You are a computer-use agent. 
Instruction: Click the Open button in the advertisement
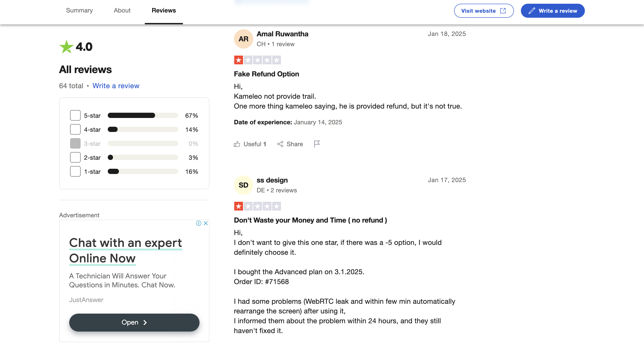point(134,322)
